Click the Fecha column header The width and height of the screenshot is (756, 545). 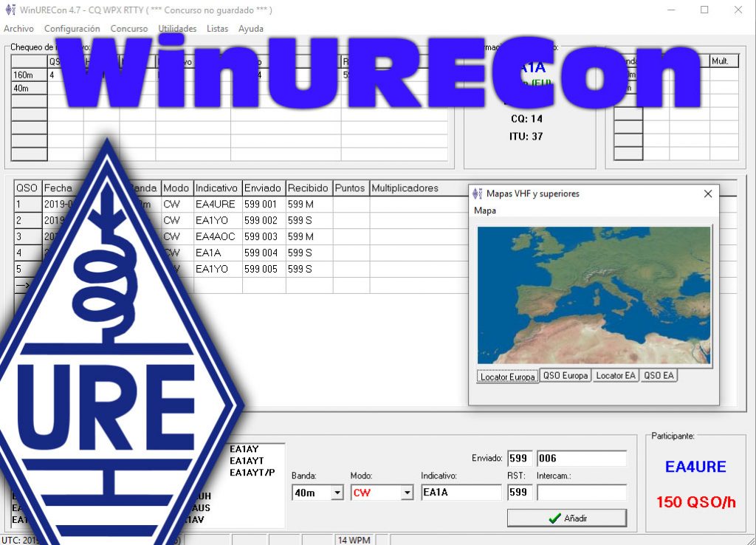[x=58, y=188]
